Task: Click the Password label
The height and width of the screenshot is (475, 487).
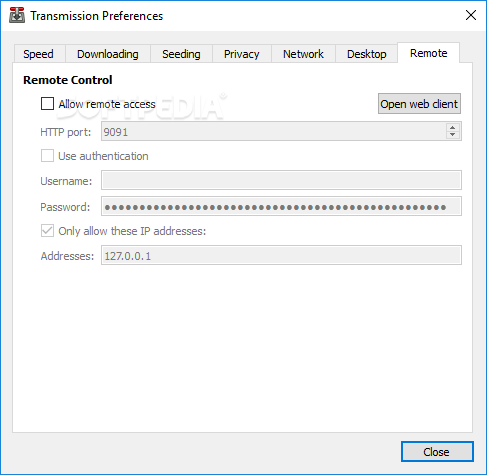Action: click(x=65, y=207)
